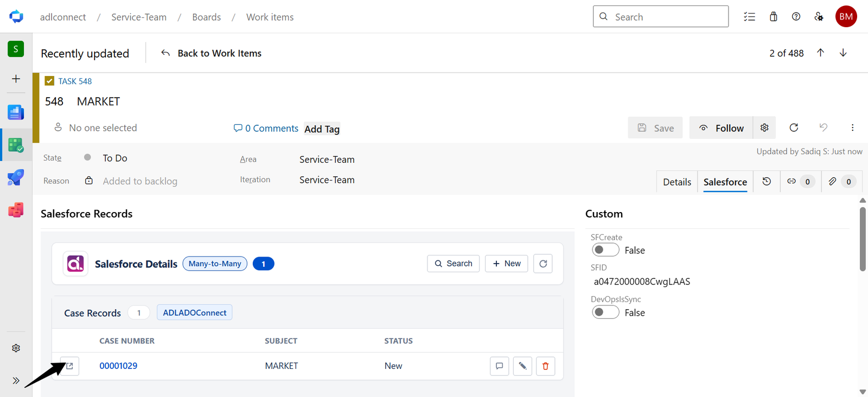The width and height of the screenshot is (868, 397).
Task: Open Iteration Service-Team field
Action: click(327, 180)
